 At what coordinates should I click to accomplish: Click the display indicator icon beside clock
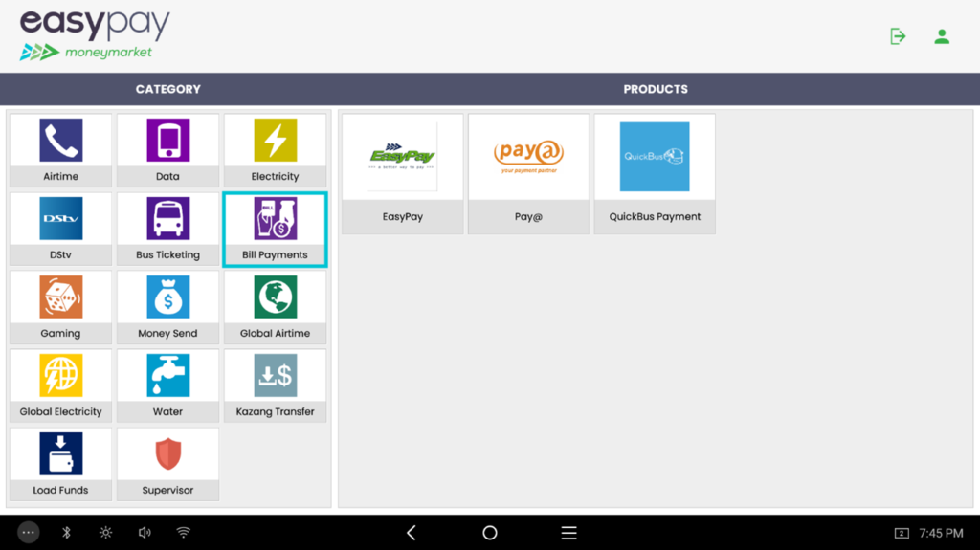click(x=902, y=533)
